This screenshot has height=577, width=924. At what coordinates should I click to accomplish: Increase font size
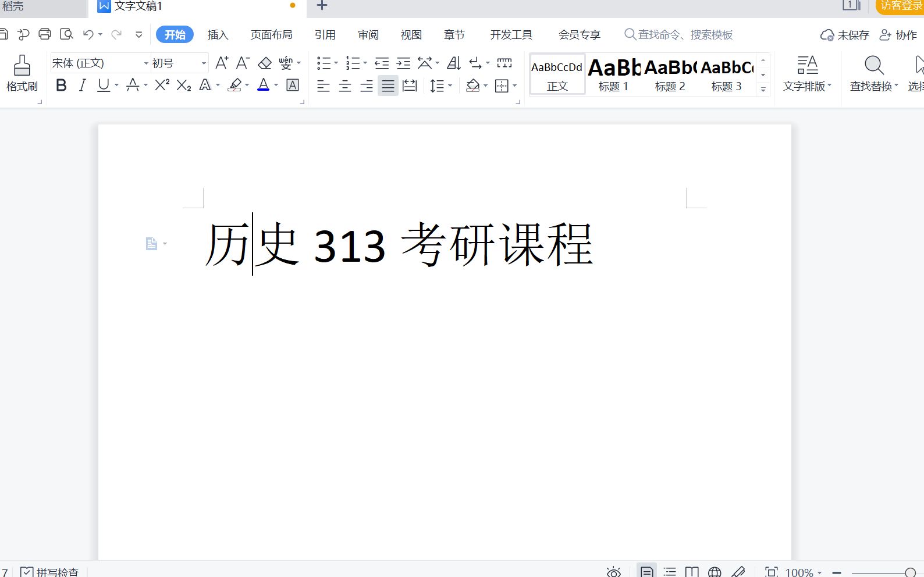point(222,63)
